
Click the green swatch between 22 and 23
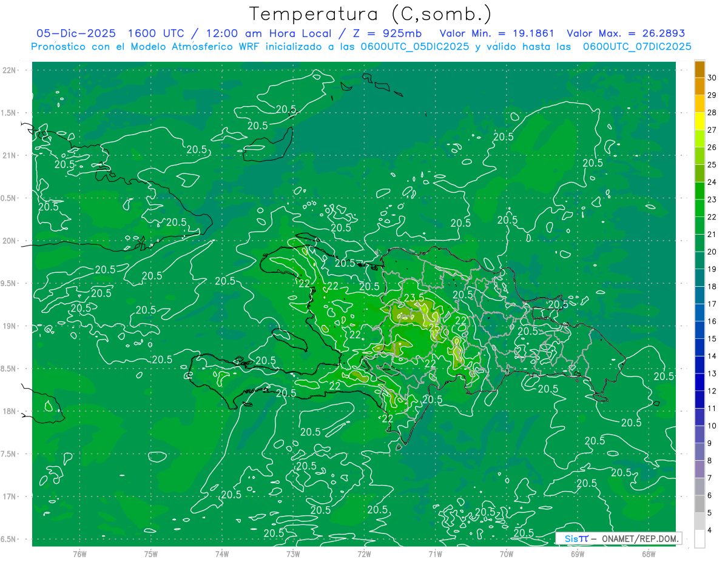699,208
